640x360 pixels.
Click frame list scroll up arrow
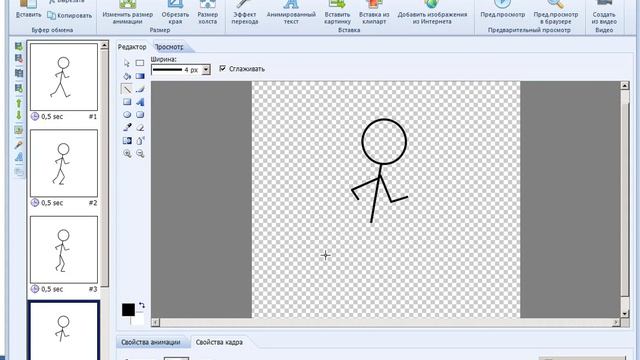104,45
